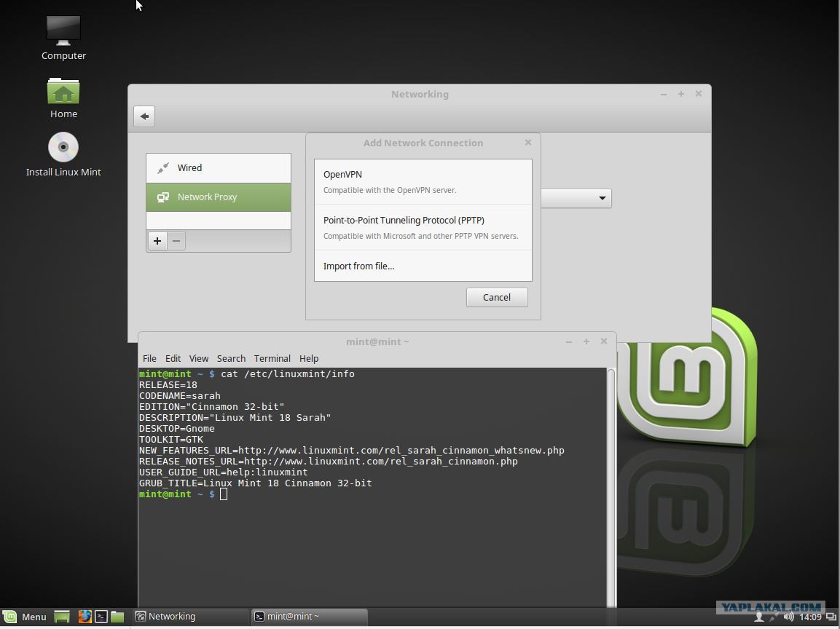The image size is (840, 629).
Task: Open the Mint Menu in the panel
Action: (25, 617)
